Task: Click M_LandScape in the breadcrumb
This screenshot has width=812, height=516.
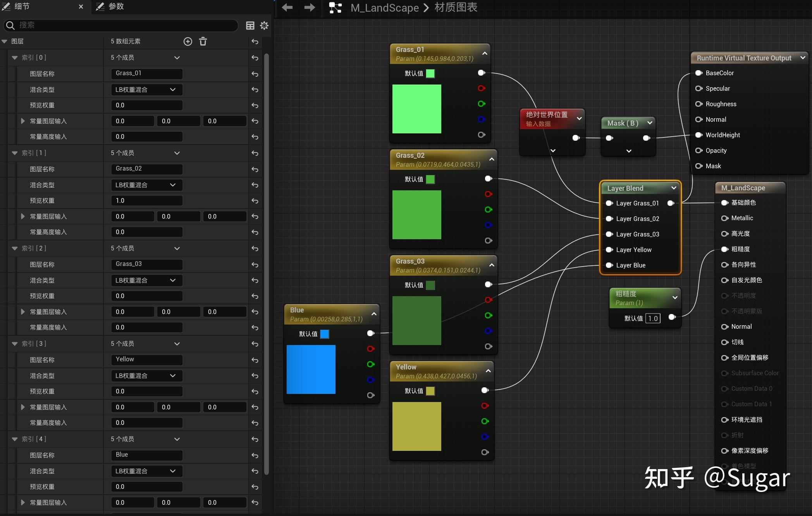Action: tap(384, 7)
